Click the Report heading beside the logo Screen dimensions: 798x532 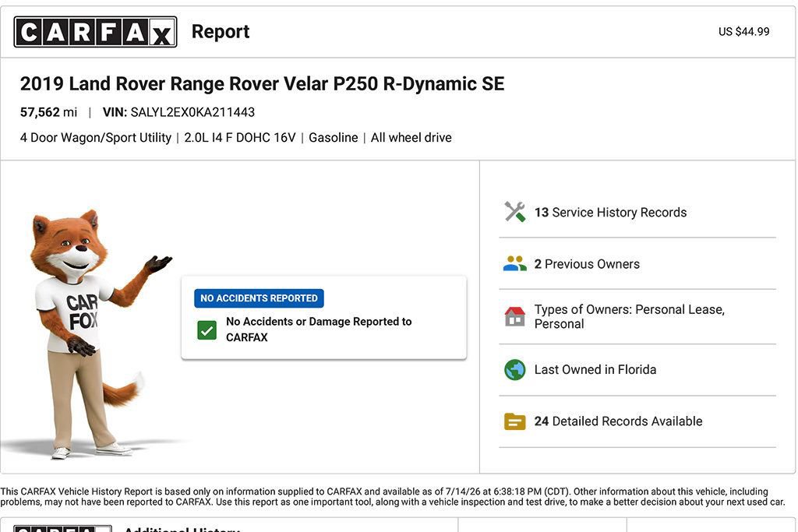pos(221,31)
